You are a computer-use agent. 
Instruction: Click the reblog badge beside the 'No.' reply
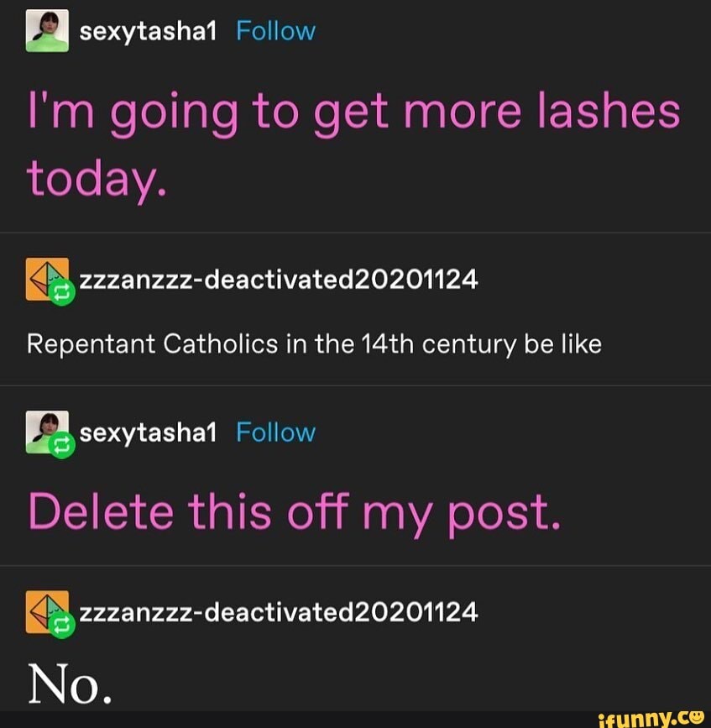coord(62,626)
